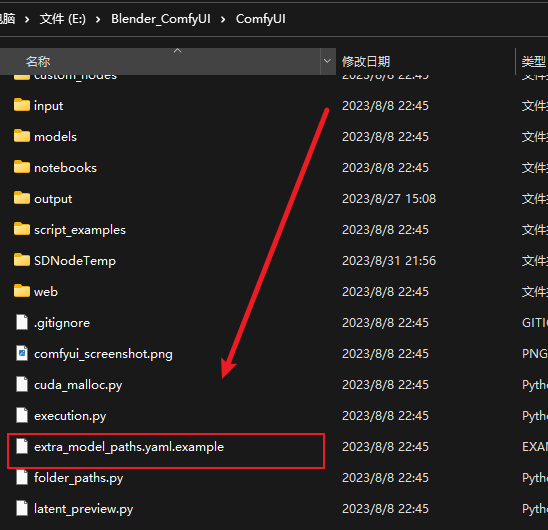Open the 名称 column filter dropdown
548x530 pixels.
327,62
